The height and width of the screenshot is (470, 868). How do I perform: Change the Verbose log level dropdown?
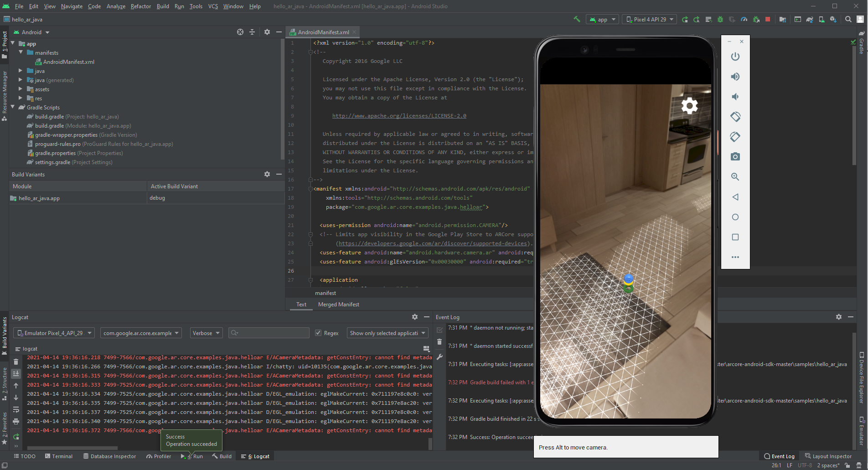pyautogui.click(x=206, y=333)
